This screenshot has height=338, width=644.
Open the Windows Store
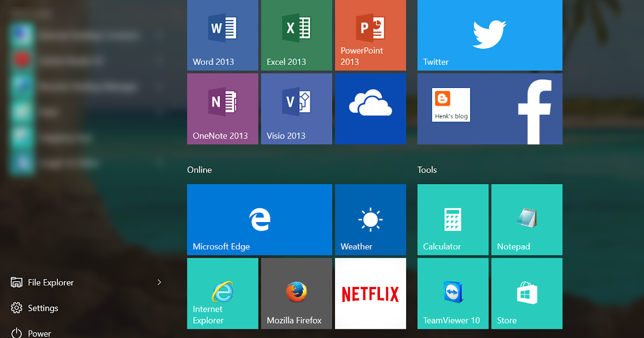coord(526,293)
